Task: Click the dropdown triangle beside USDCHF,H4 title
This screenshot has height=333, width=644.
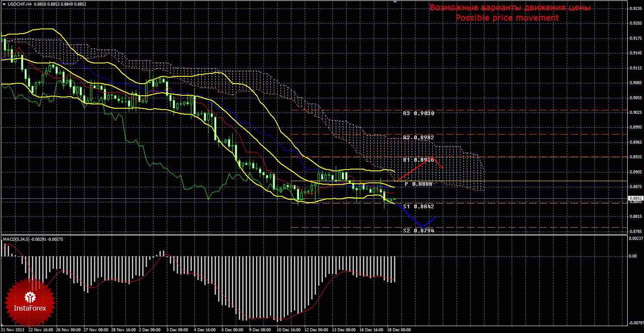Action: coord(3,4)
